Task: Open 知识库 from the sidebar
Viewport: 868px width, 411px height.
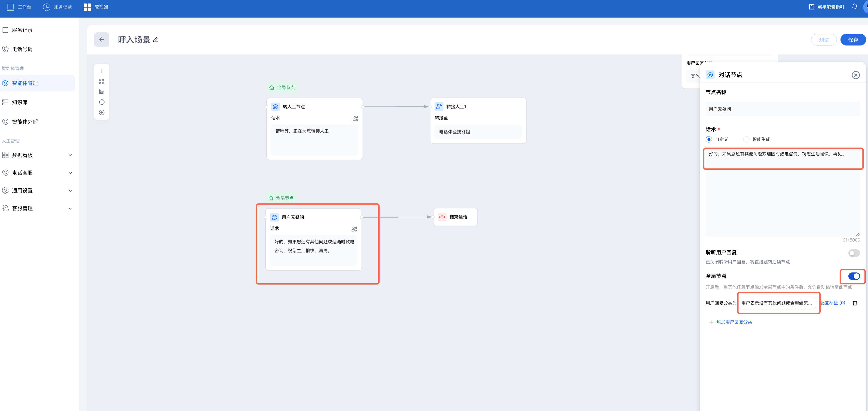Action: click(20, 102)
